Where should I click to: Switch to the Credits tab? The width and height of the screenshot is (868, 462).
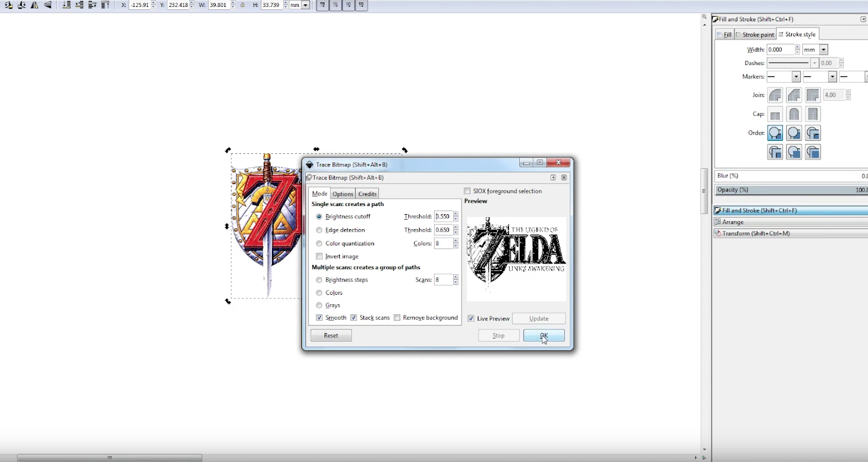pos(368,194)
